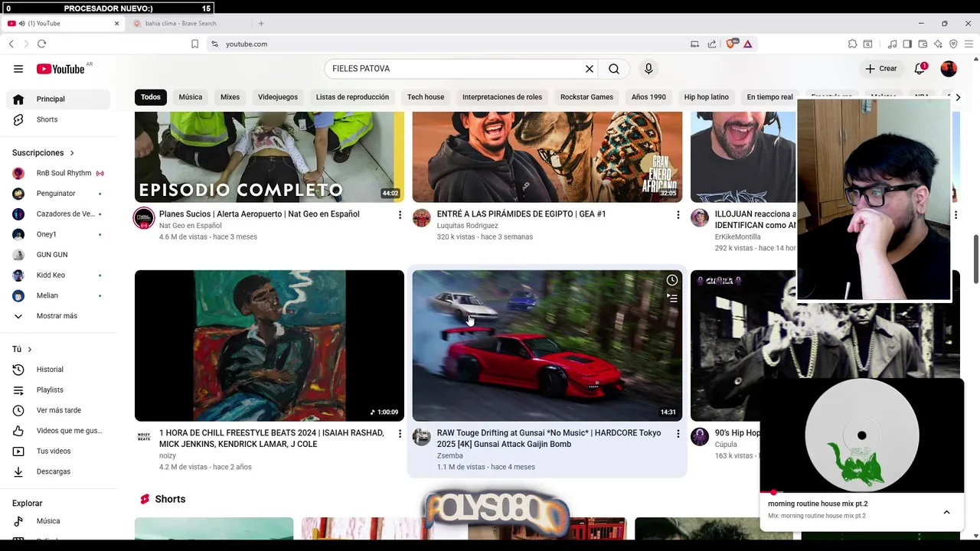Click the browser address bar URL
The height and width of the screenshot is (551, 980).
[x=247, y=44]
